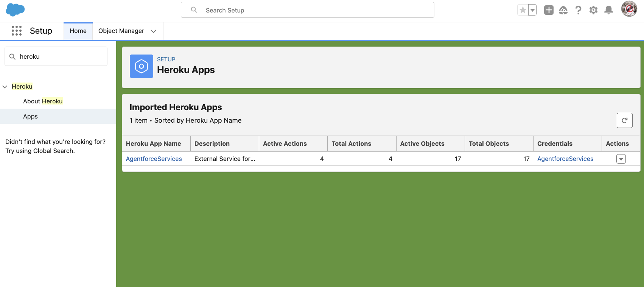Viewport: 644px width, 287px height.
Task: Open the Trailhead guidance icon
Action: [x=563, y=10]
